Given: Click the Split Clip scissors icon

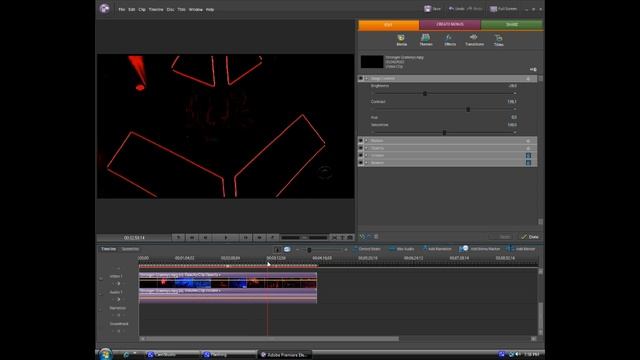Looking at the screenshot, I should tap(334, 237).
